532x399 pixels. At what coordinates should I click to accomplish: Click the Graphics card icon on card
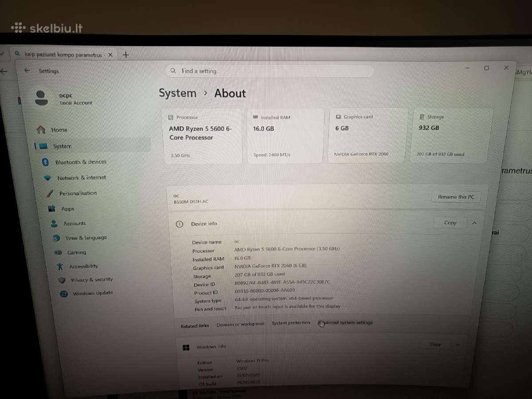(x=338, y=117)
